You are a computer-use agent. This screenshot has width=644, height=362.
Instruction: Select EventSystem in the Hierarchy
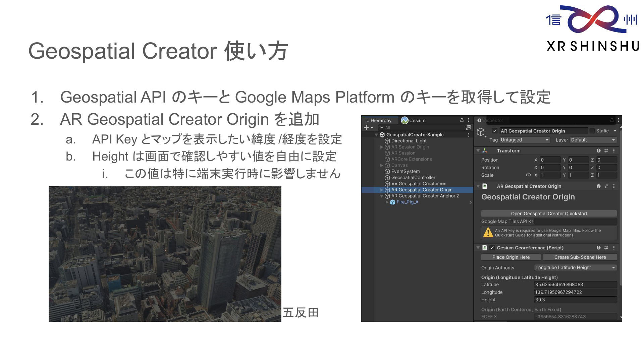(x=405, y=172)
